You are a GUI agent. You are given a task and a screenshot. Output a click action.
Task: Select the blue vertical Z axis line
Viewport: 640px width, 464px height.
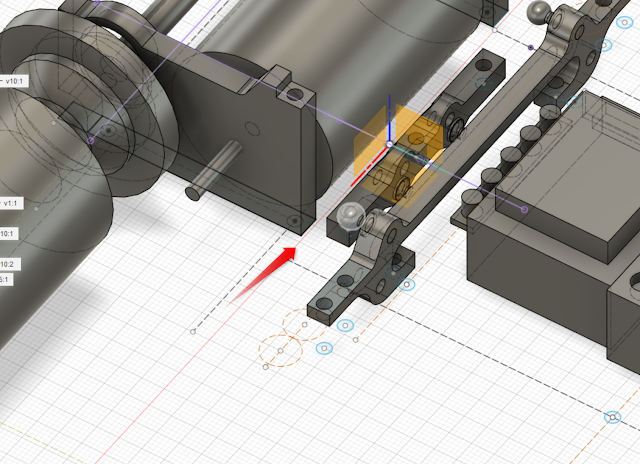pyautogui.click(x=390, y=118)
